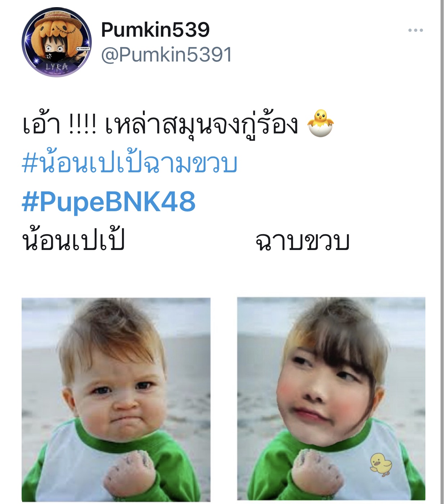
Task: Open Pumkin539's pumpkin-hat profile avatar
Action: tap(57, 42)
